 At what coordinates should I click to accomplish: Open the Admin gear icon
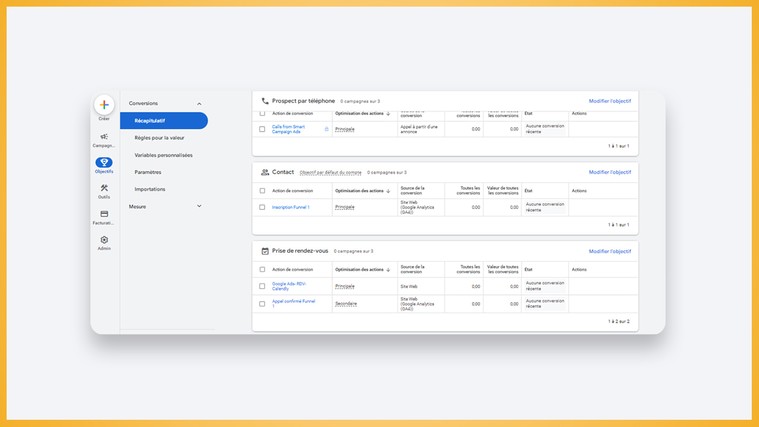click(x=104, y=240)
